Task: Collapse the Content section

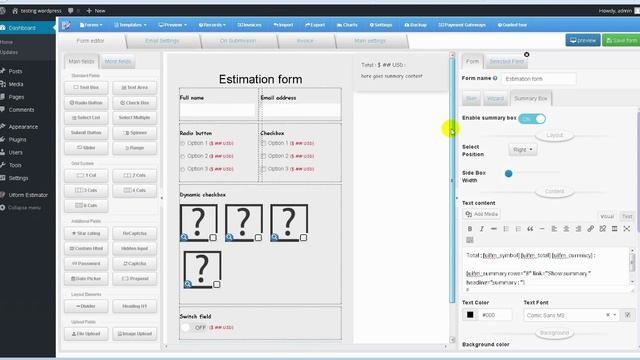Action: pyautogui.click(x=554, y=191)
